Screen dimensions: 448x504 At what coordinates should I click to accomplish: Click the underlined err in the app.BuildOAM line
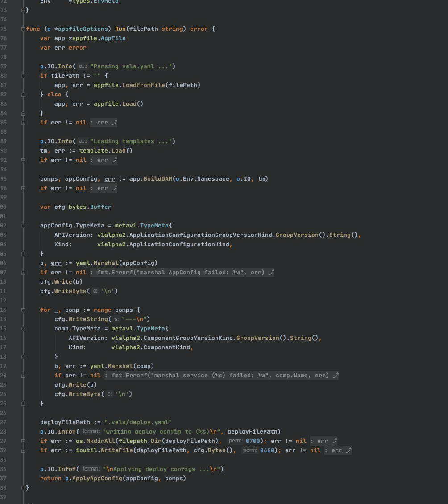[x=109, y=178]
